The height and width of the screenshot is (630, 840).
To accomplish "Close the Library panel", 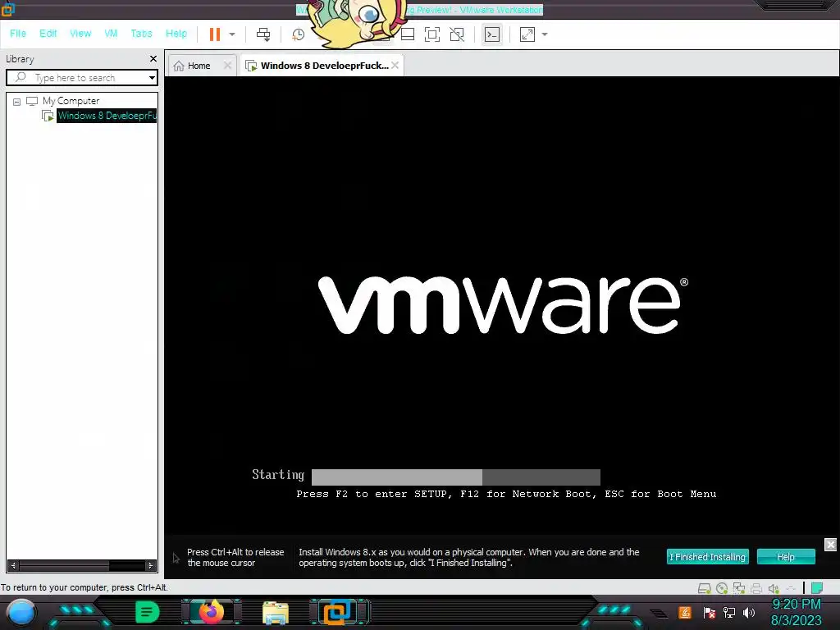I will (x=153, y=58).
